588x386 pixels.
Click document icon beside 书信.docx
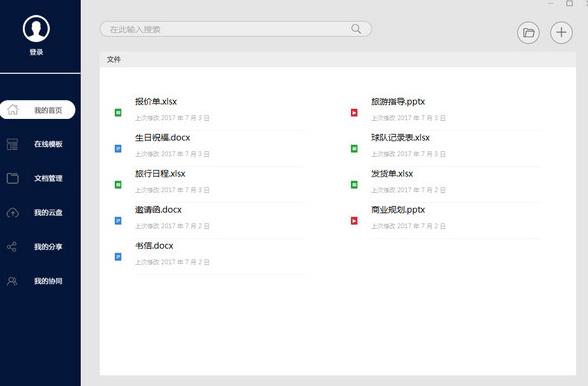(x=118, y=257)
